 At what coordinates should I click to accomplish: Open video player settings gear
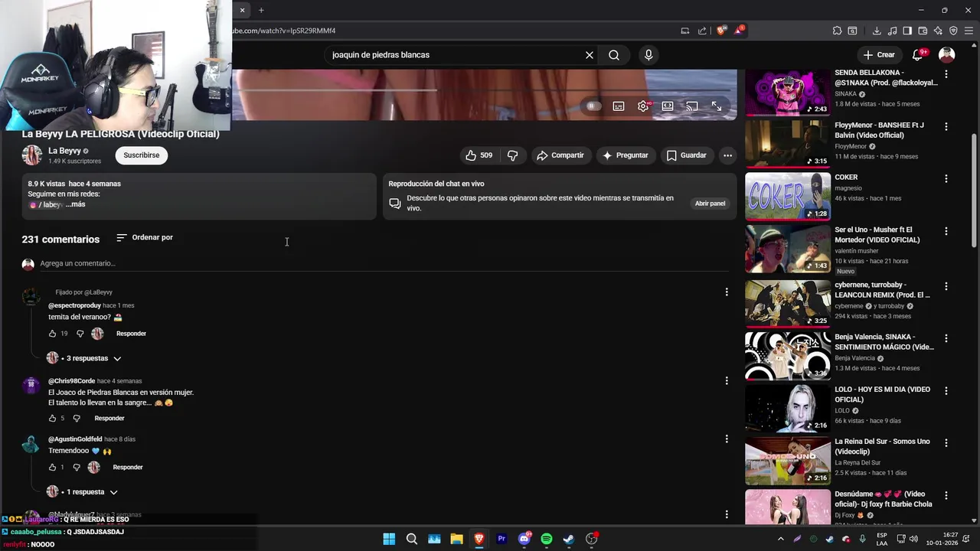point(643,106)
